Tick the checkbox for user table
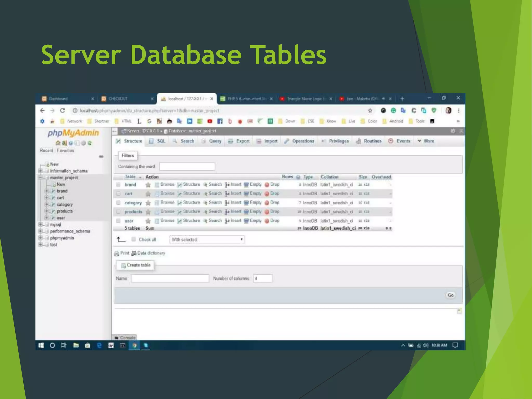The width and height of the screenshot is (532, 399). (x=118, y=221)
